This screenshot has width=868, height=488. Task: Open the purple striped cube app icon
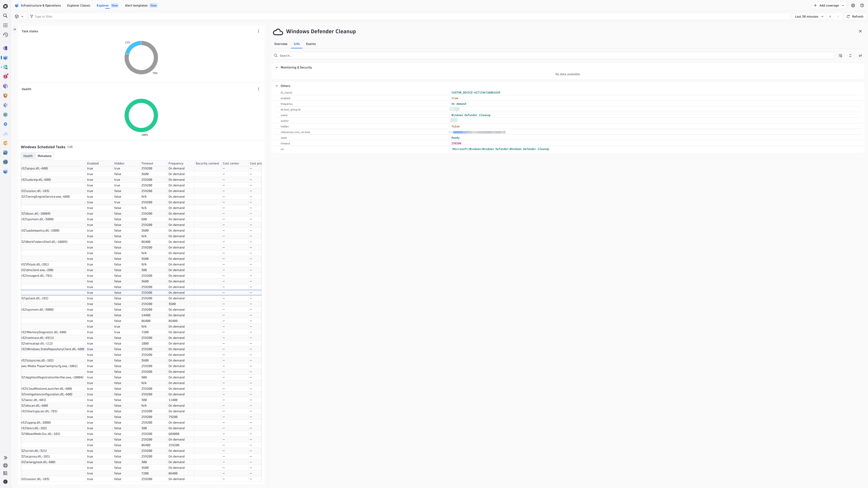(5, 86)
